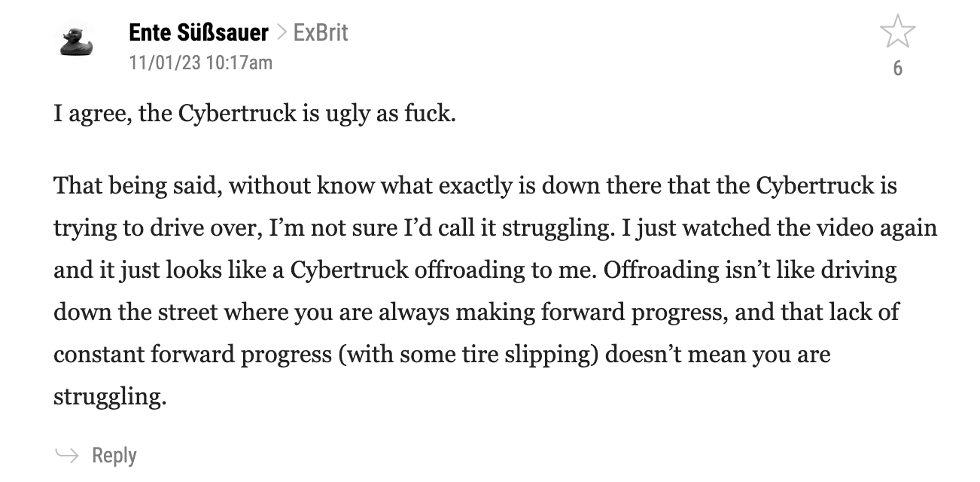Open the rubber duck avatar profile picture
The image size is (980, 482).
pyautogui.click(x=76, y=40)
